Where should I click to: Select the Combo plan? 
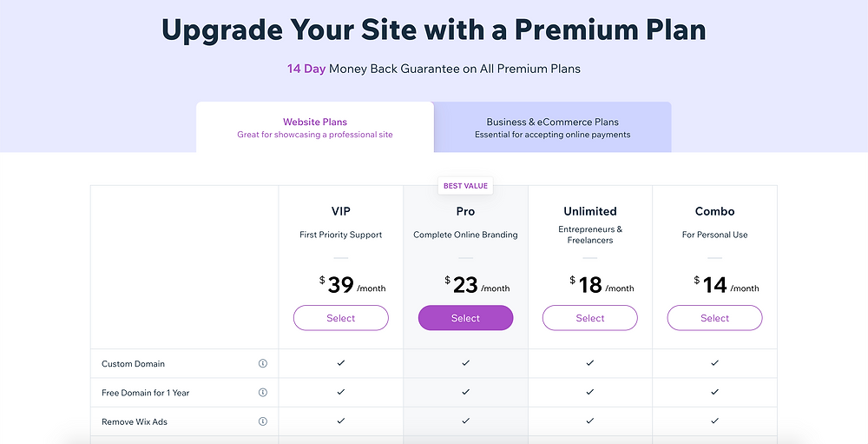pyautogui.click(x=714, y=318)
